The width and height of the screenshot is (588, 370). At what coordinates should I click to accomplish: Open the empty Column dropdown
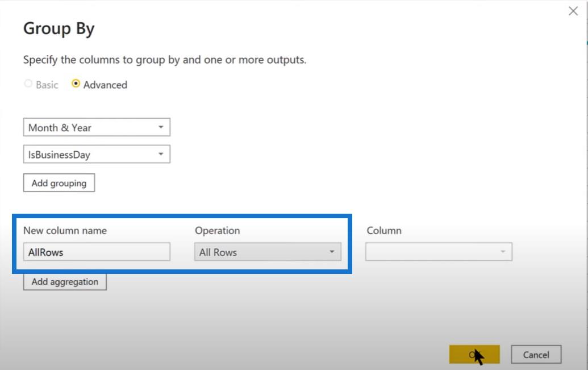click(439, 252)
